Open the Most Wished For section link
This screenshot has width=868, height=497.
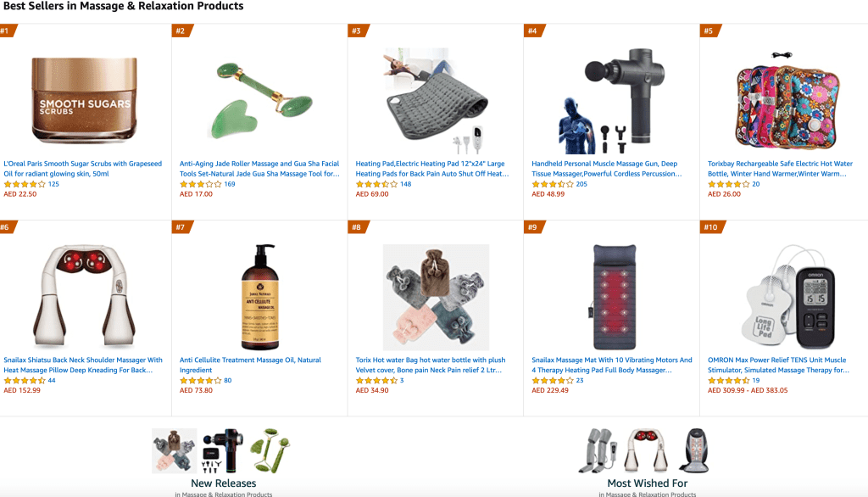tap(647, 483)
